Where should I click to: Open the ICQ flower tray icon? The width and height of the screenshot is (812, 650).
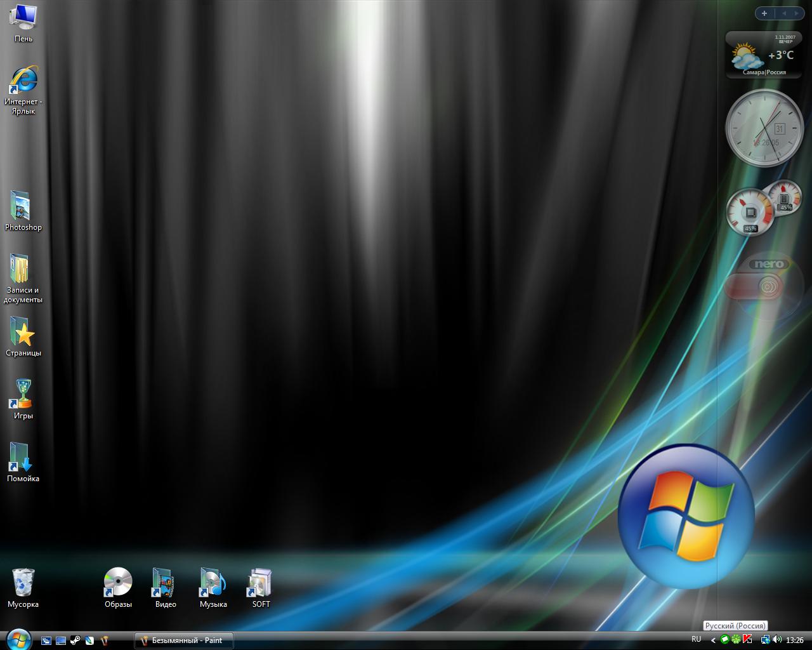click(736, 640)
